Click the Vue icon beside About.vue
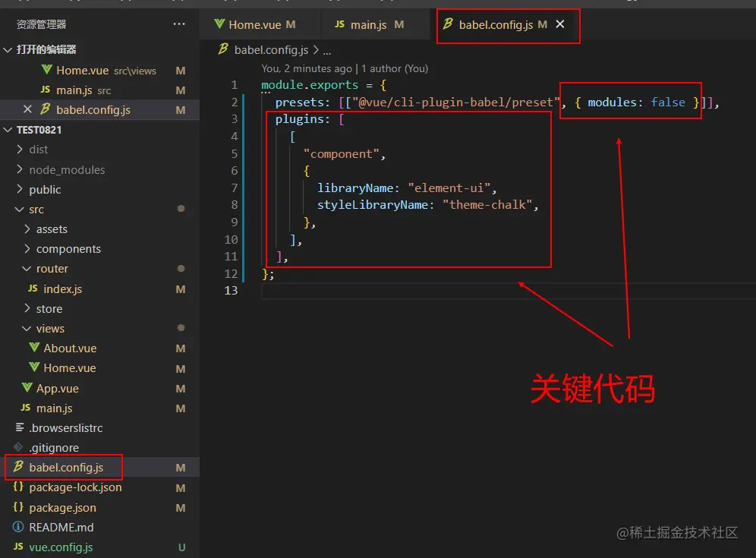The width and height of the screenshot is (756, 558). click(x=34, y=347)
